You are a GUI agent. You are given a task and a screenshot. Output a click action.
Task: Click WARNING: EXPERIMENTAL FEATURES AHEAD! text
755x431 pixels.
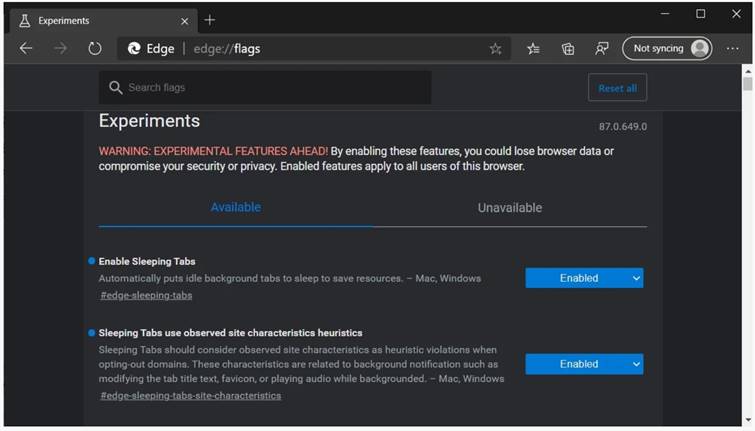[213, 151]
